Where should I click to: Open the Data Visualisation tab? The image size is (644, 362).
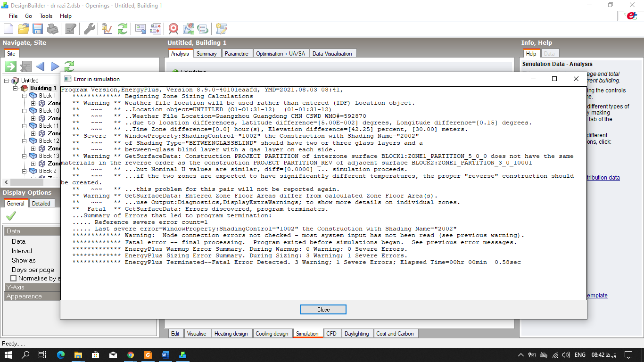click(332, 54)
